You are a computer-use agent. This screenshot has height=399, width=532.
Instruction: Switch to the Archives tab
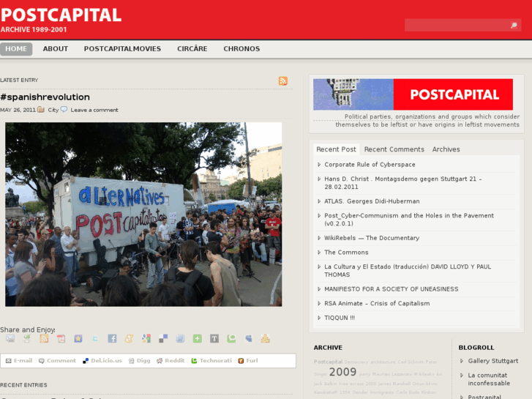(x=446, y=149)
